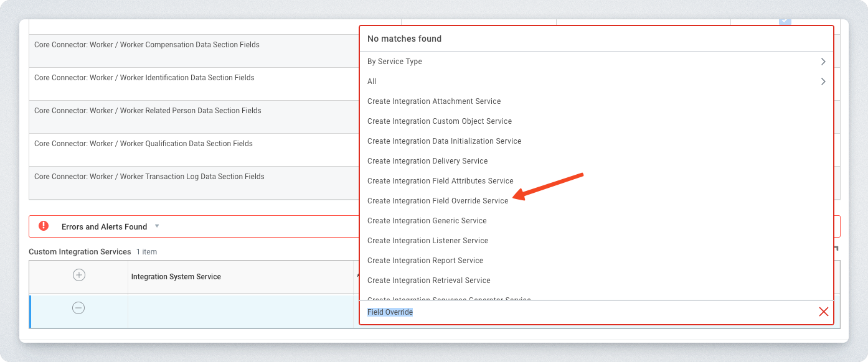Viewport: 868px width, 362px height.
Task: Select Create Integration Data Initialization Service
Action: (444, 141)
